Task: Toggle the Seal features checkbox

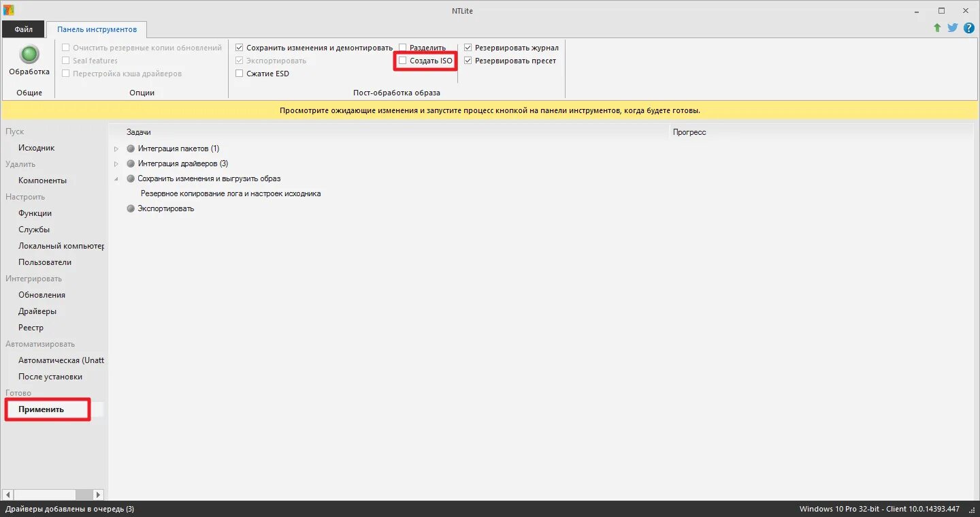Action: tap(65, 61)
